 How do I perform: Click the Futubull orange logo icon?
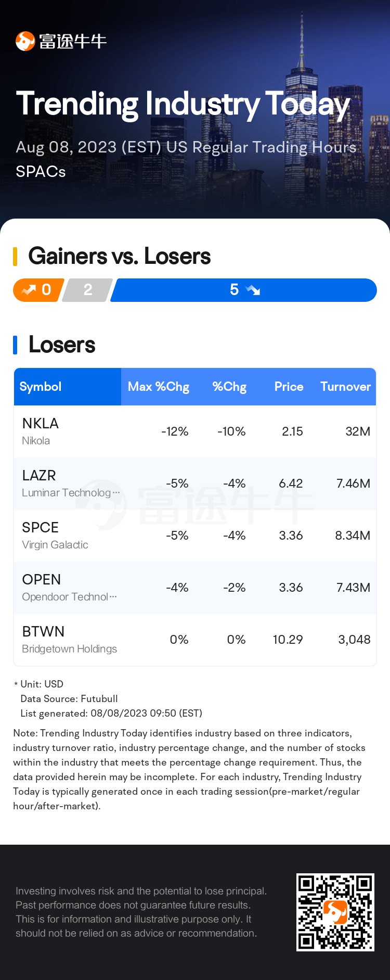coord(25,41)
